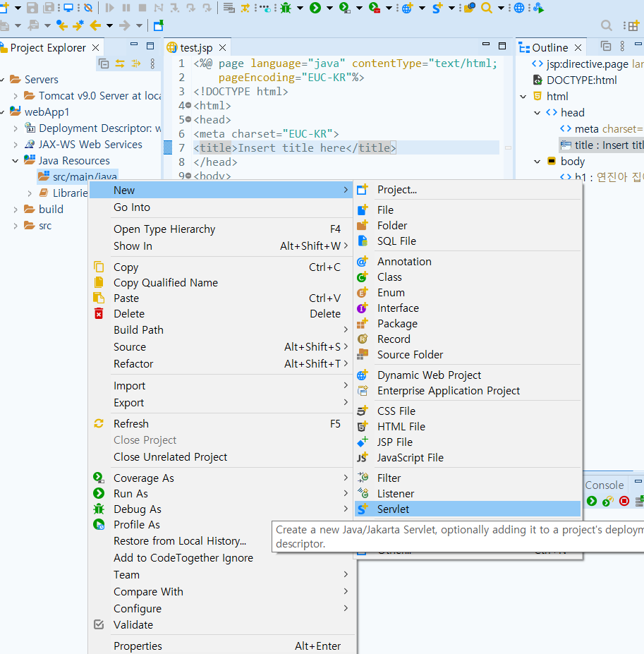Collapse the head node in Outline

(537, 113)
